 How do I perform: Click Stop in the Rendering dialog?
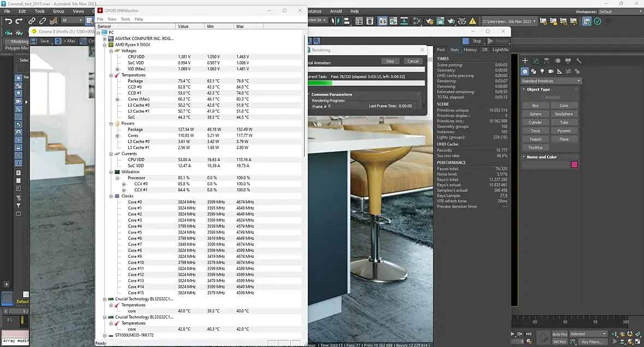pos(390,61)
